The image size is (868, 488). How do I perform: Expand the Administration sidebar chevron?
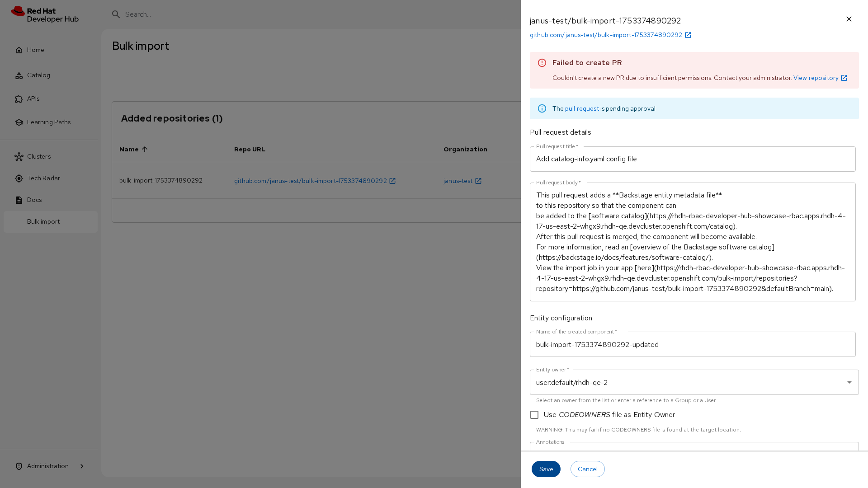[82, 466]
